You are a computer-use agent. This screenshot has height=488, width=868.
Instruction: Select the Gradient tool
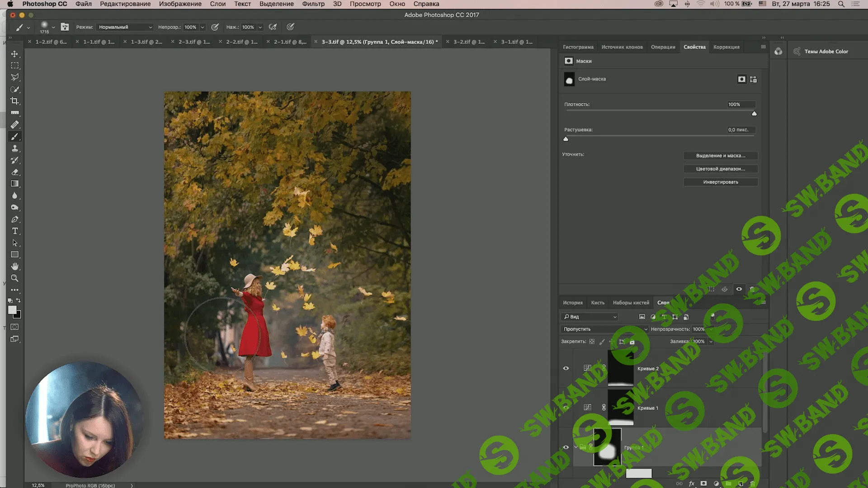click(14, 183)
